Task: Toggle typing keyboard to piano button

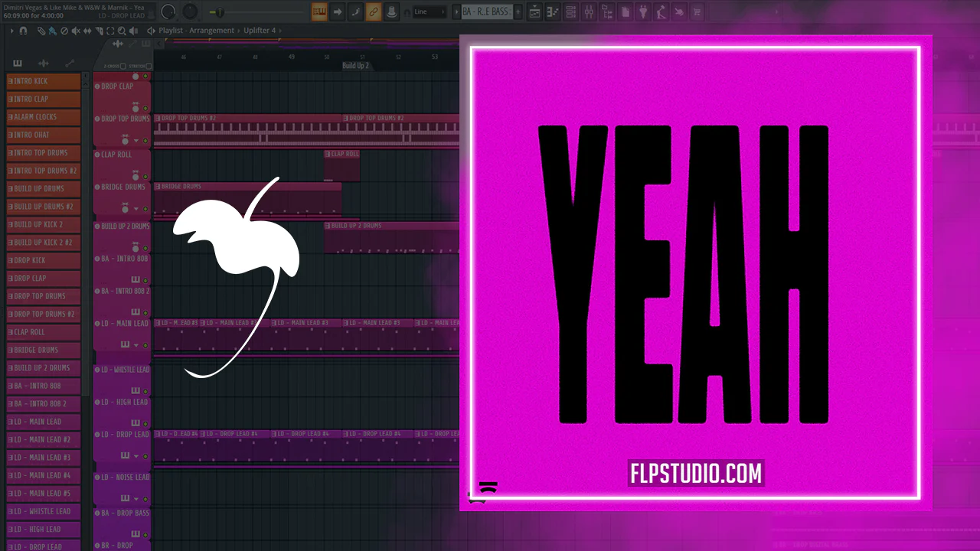Action: click(319, 11)
